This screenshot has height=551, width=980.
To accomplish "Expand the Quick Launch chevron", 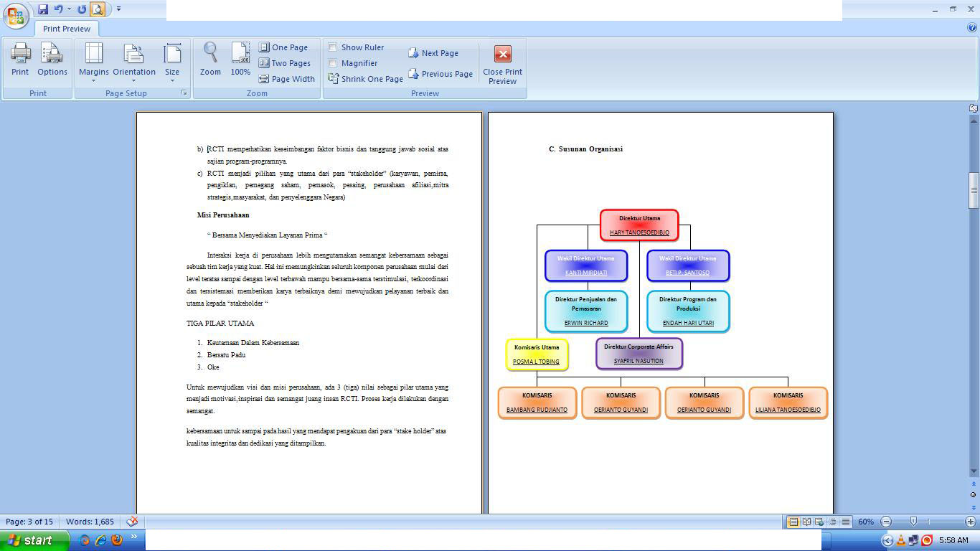I will click(133, 537).
